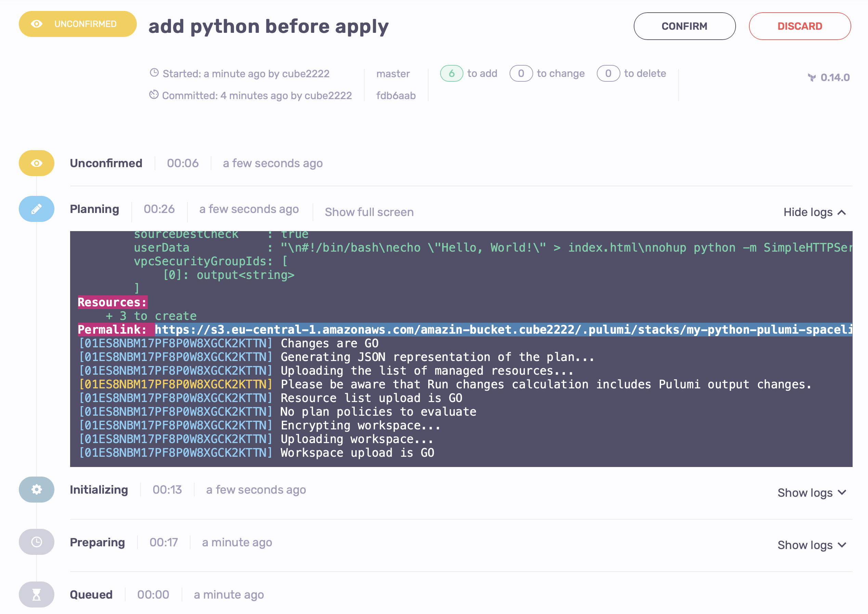Click the master branch label
The height and width of the screenshot is (614, 868).
(x=393, y=74)
